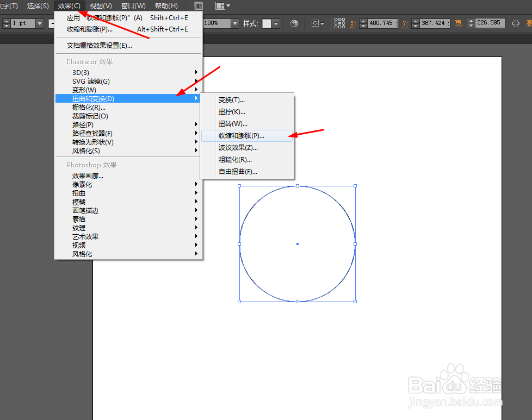
Task: Expand the 素描 submenu
Action: [x=128, y=220]
